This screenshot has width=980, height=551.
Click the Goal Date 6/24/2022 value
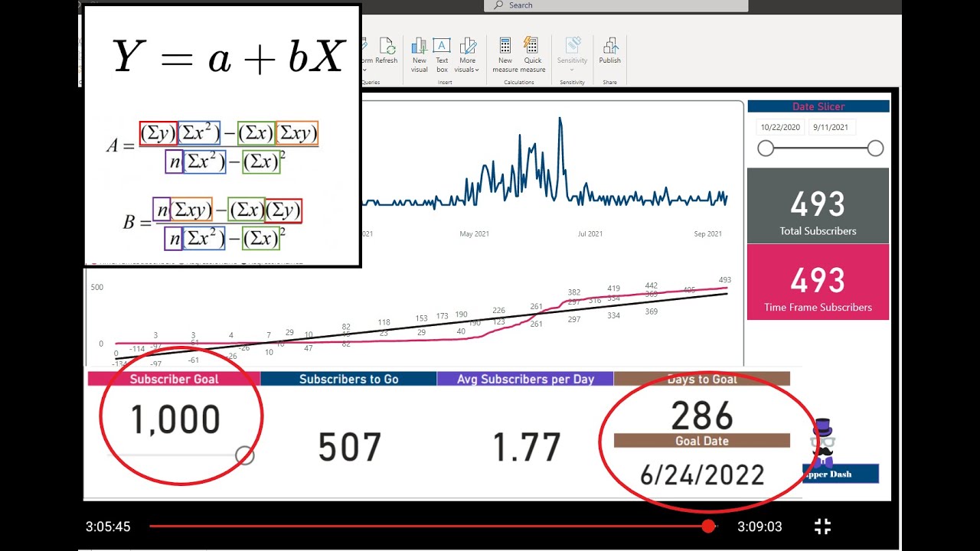[702, 475]
